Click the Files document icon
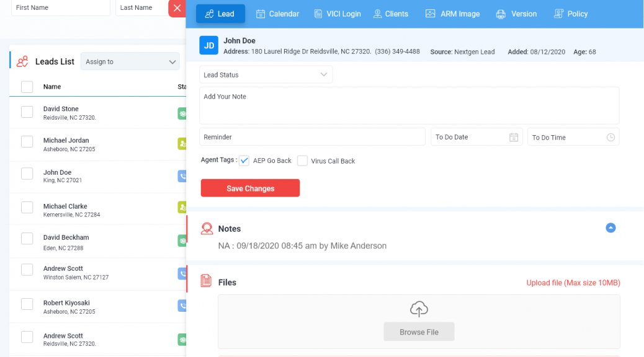Screen dimensions: 644x357 click(206, 281)
